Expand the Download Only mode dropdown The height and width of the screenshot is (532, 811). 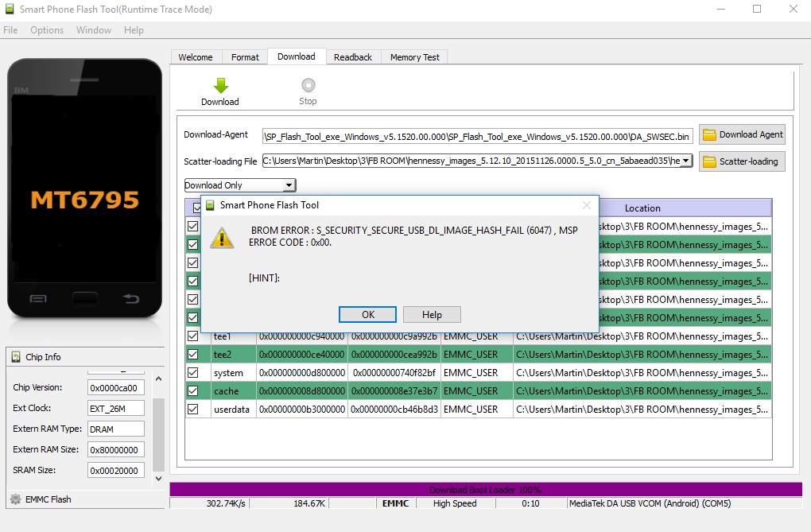pos(289,185)
